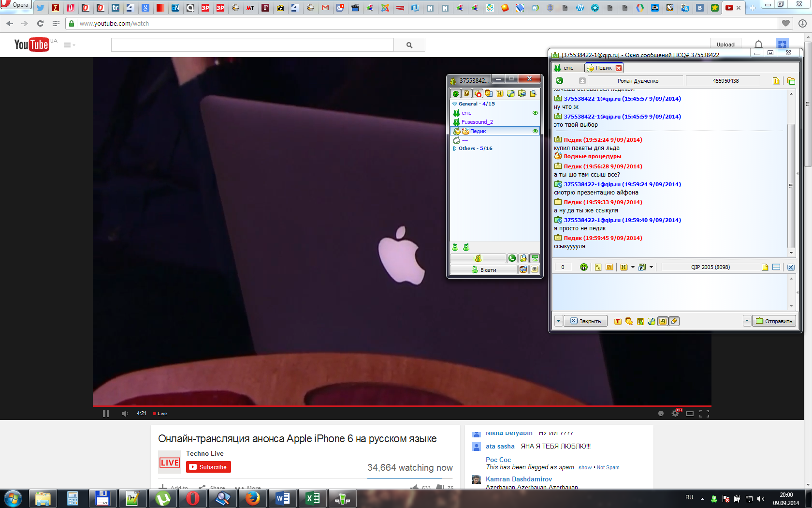Open dropdown arrow left of Закрыть button
The width and height of the screenshot is (812, 508).
point(558,321)
